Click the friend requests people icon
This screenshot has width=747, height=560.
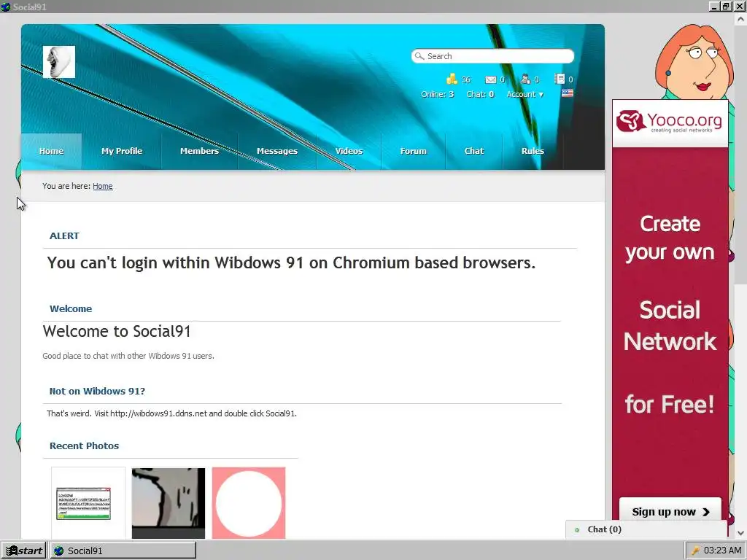pyautogui.click(x=525, y=79)
